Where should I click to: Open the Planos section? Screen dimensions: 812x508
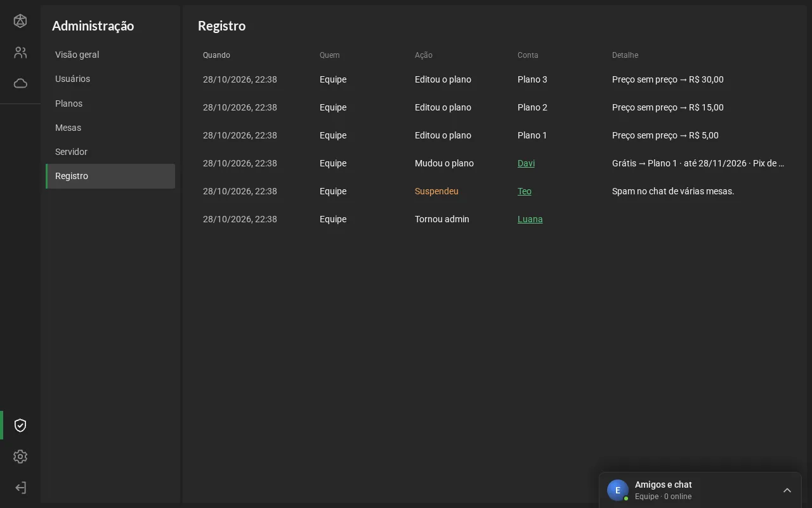pyautogui.click(x=110, y=104)
